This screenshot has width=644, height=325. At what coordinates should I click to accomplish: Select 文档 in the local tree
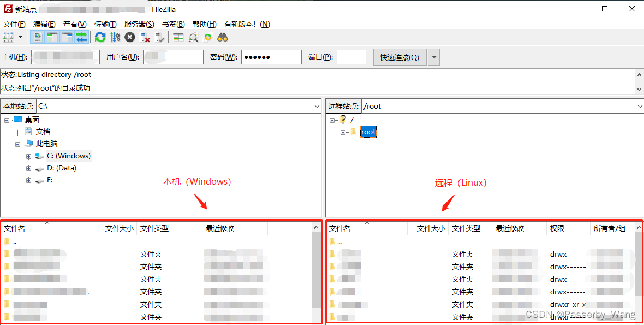coord(43,132)
